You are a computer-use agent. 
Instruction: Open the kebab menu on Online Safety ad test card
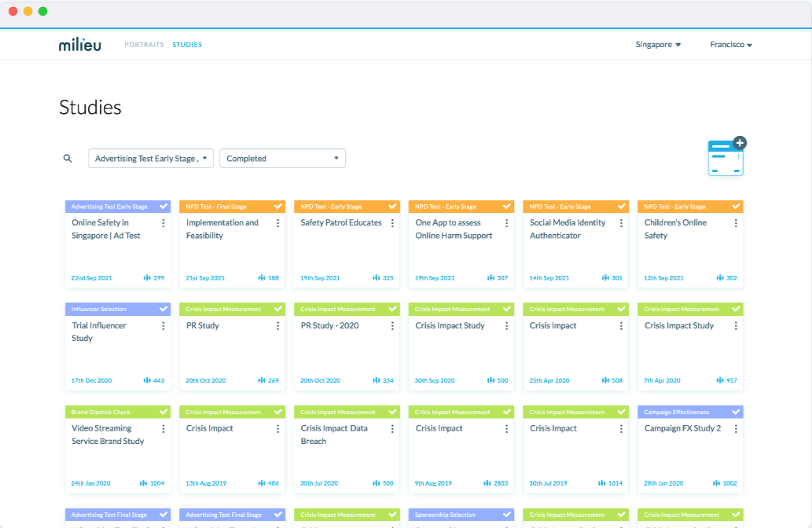coord(163,224)
